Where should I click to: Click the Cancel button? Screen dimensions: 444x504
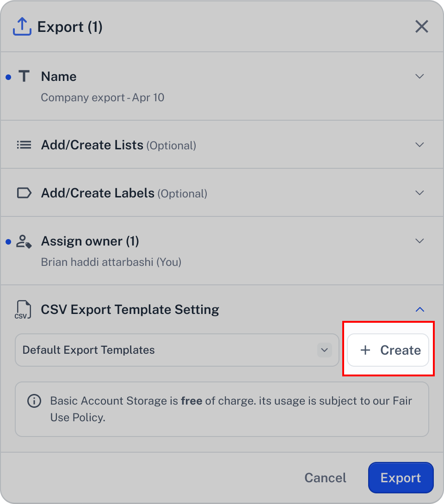[325, 478]
